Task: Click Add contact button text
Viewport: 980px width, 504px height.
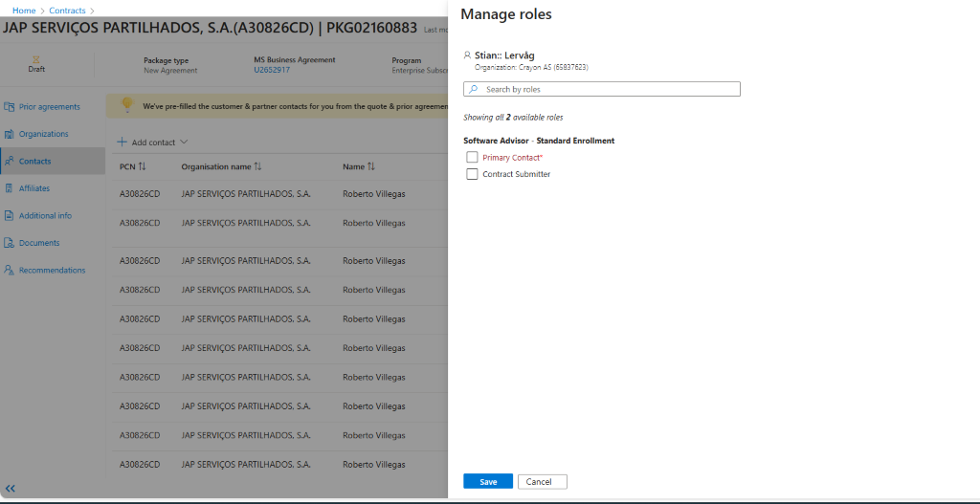Action: tap(153, 142)
